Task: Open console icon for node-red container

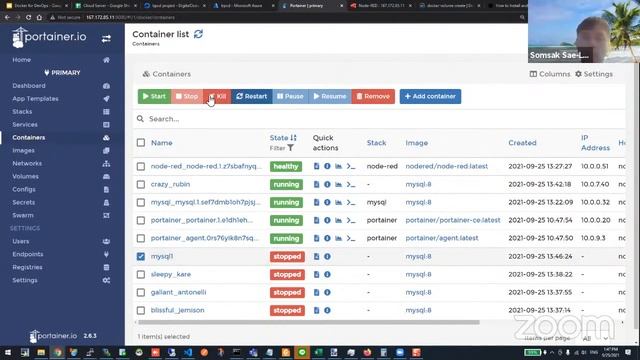Action: click(351, 166)
